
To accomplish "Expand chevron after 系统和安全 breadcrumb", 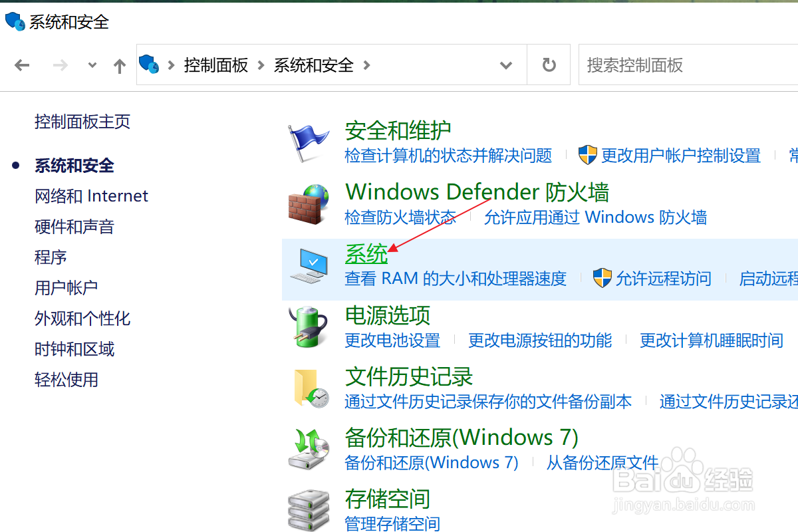I will click(366, 65).
